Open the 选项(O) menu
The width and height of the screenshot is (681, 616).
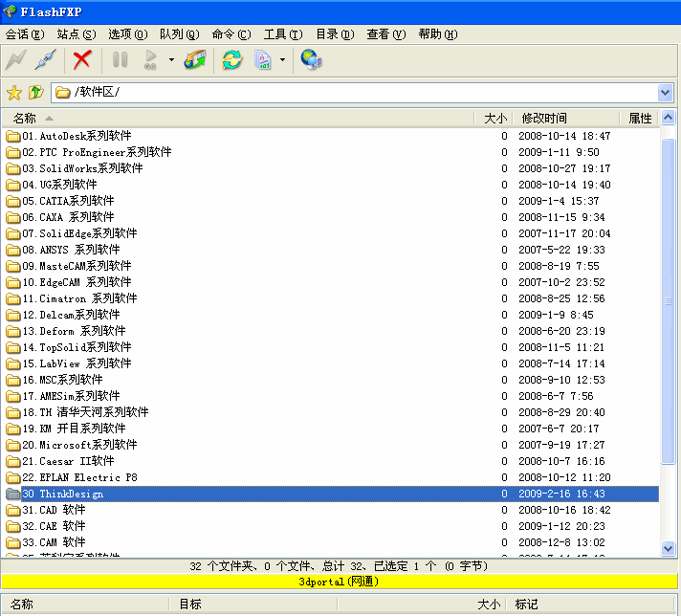(128, 34)
